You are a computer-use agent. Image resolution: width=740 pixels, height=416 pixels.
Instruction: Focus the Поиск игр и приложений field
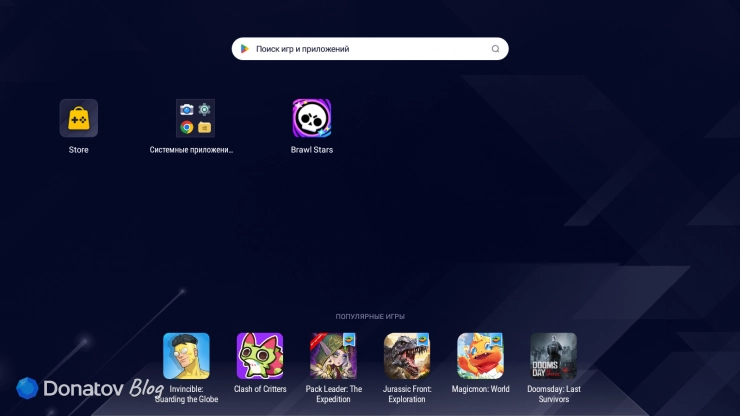coord(370,49)
